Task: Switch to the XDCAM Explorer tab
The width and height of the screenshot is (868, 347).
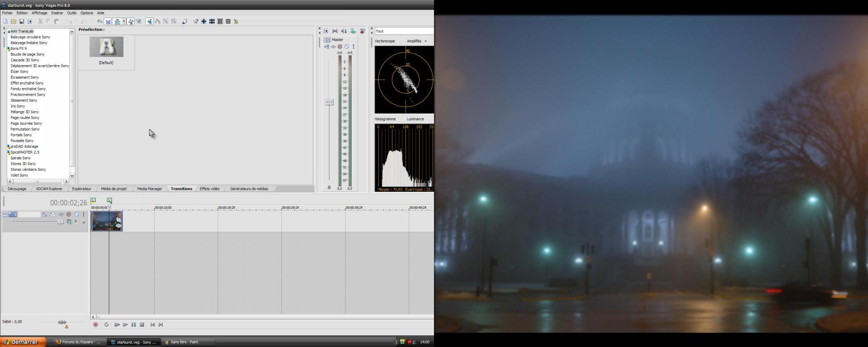Action: (x=49, y=189)
